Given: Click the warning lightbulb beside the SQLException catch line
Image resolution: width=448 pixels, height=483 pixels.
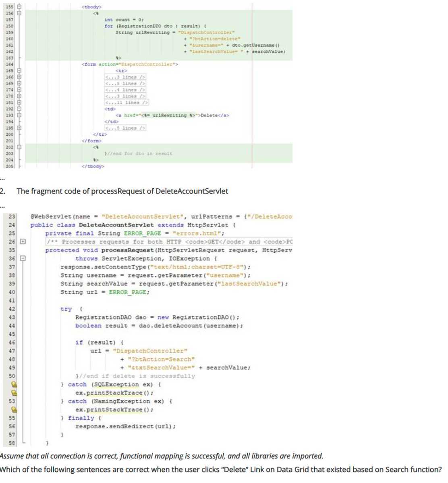Looking at the screenshot, I should pyautogui.click(x=13, y=385).
